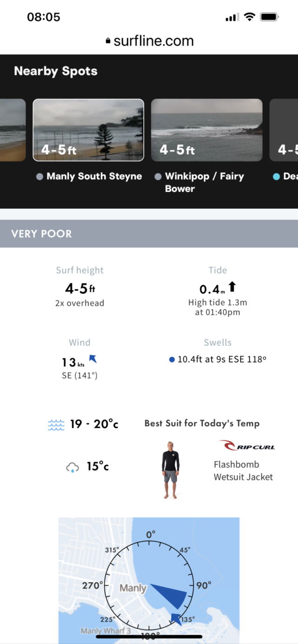The width and height of the screenshot is (298, 644).
Task: Tap the grey dot beside Manly South Steyne
Action: pyautogui.click(x=40, y=177)
